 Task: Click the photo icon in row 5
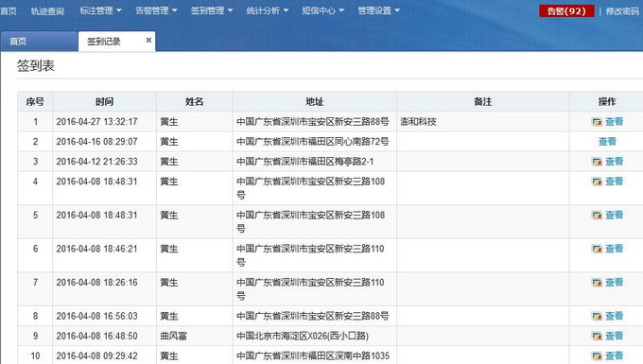(597, 216)
